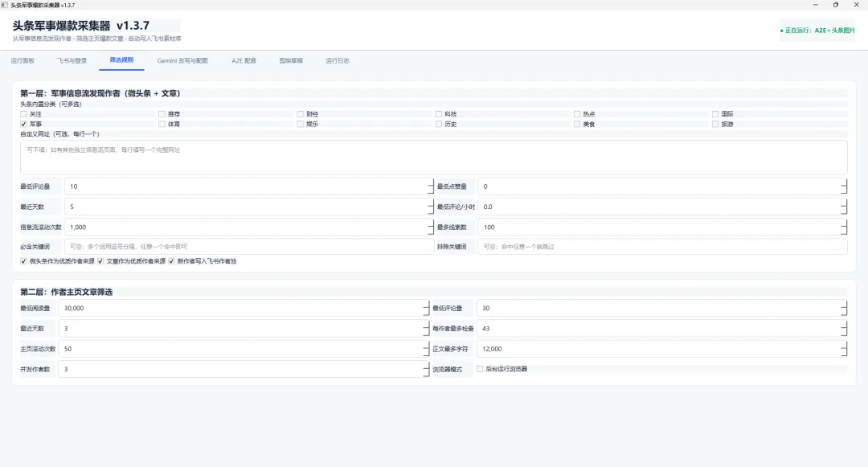Enable the 后台运行浏览器 checkbox

coord(480,369)
